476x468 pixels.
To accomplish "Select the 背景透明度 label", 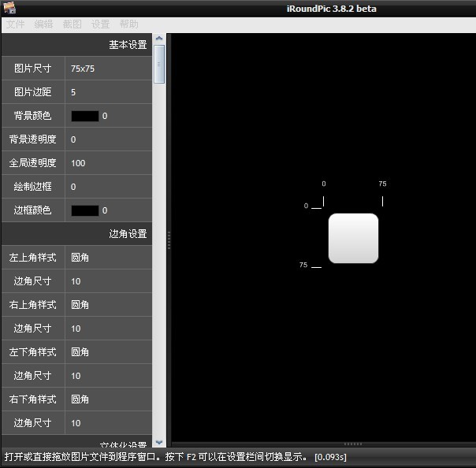I will [x=33, y=139].
